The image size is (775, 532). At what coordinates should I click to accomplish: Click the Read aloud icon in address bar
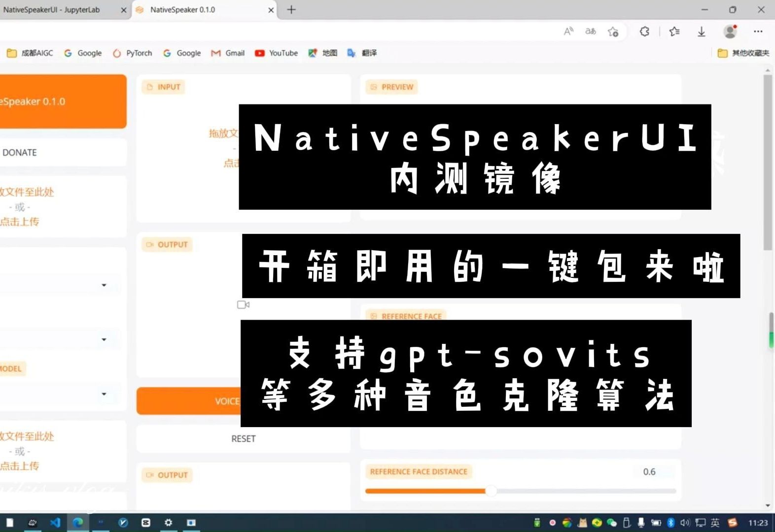[568, 32]
